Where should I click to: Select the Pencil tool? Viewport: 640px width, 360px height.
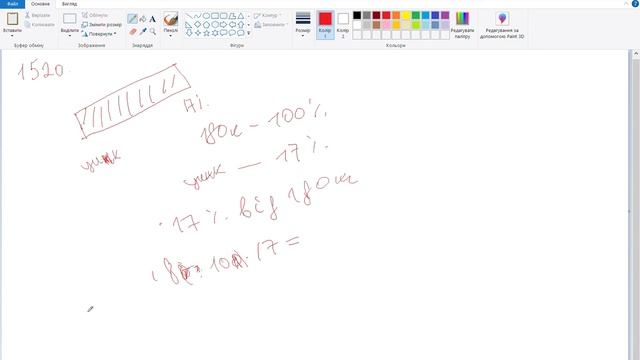coord(132,19)
